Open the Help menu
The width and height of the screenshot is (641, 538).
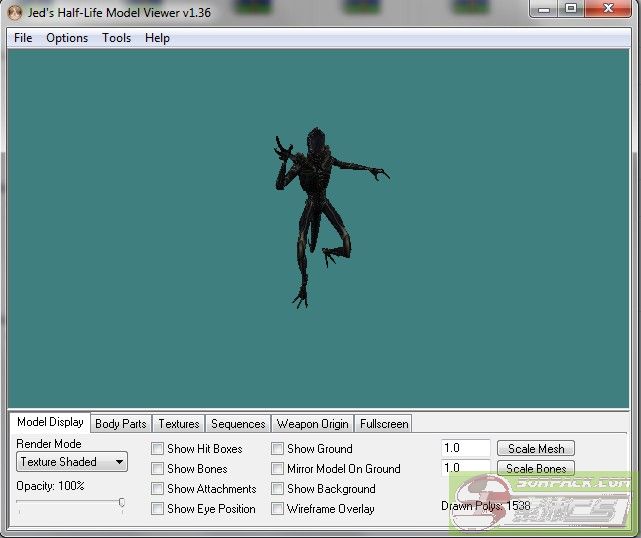pyautogui.click(x=157, y=38)
